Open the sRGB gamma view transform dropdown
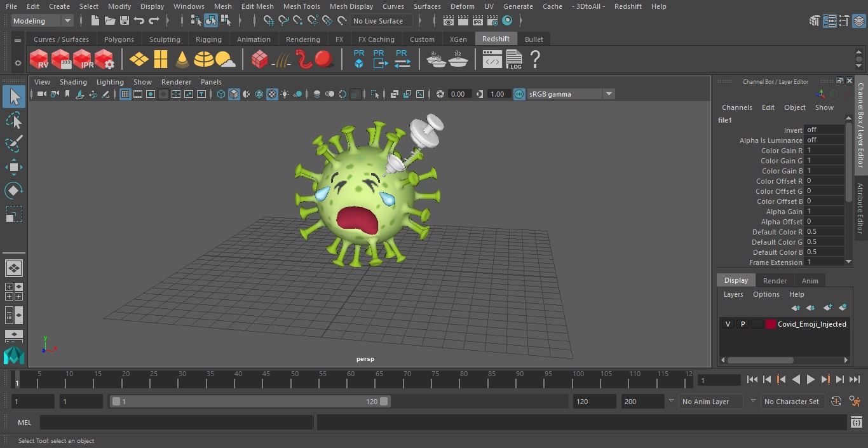868x448 pixels. tap(571, 94)
